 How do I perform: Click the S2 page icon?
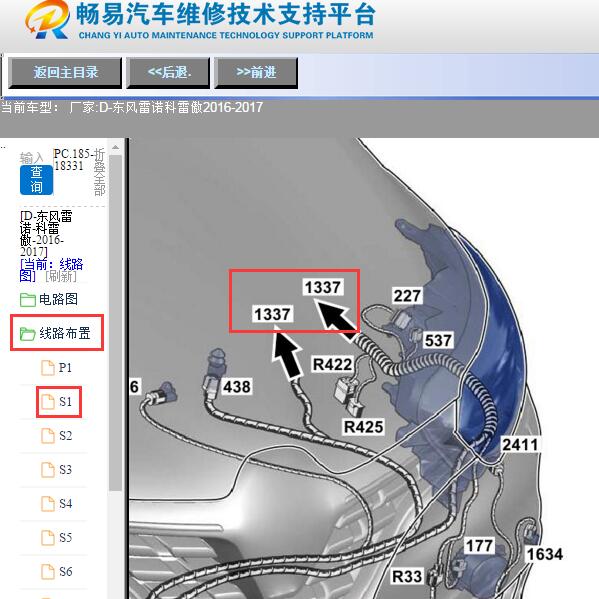coord(48,436)
